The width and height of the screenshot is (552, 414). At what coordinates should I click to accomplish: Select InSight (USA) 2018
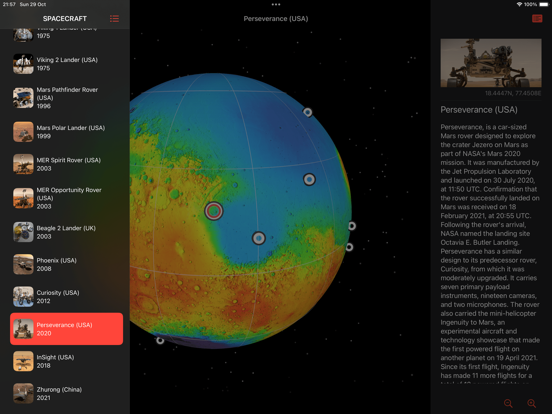tap(67, 361)
